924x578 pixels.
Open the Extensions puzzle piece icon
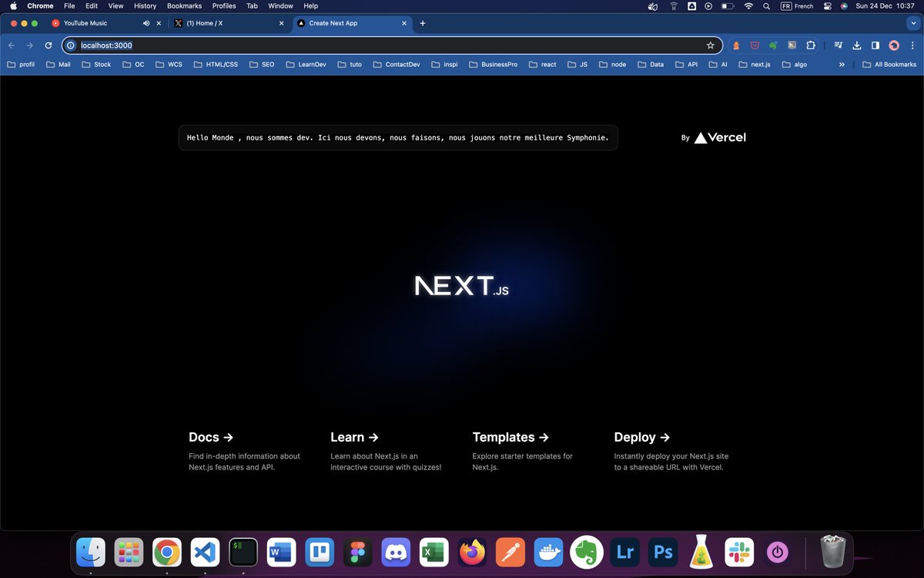(811, 45)
